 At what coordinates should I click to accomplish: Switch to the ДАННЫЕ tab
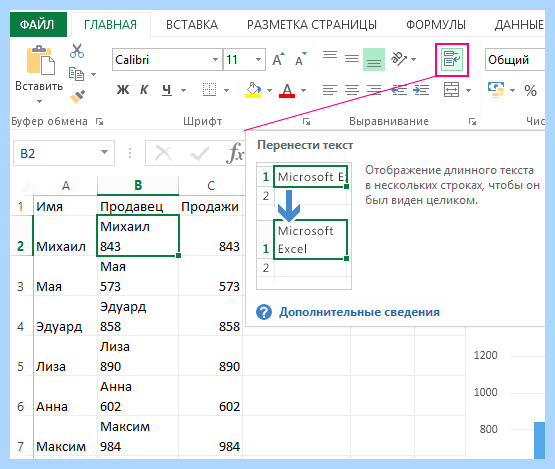point(519,24)
